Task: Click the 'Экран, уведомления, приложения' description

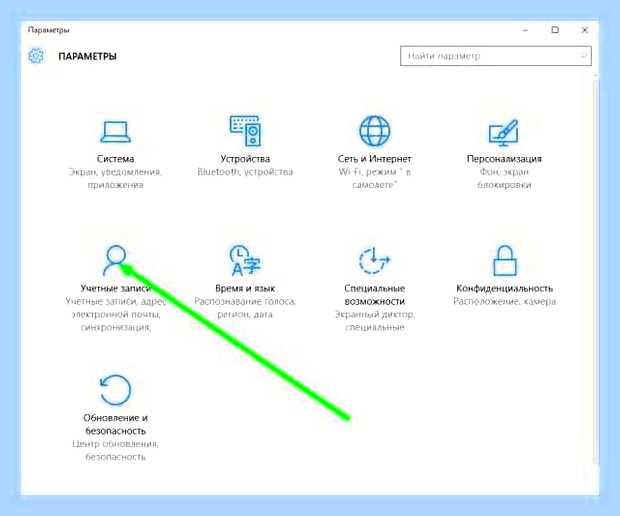Action: (115, 178)
